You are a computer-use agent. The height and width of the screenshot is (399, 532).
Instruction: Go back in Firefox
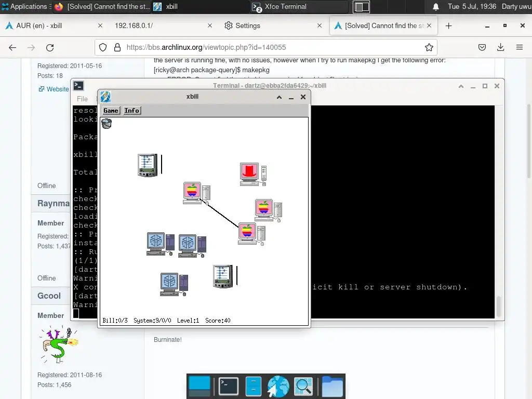pyautogui.click(x=12, y=47)
